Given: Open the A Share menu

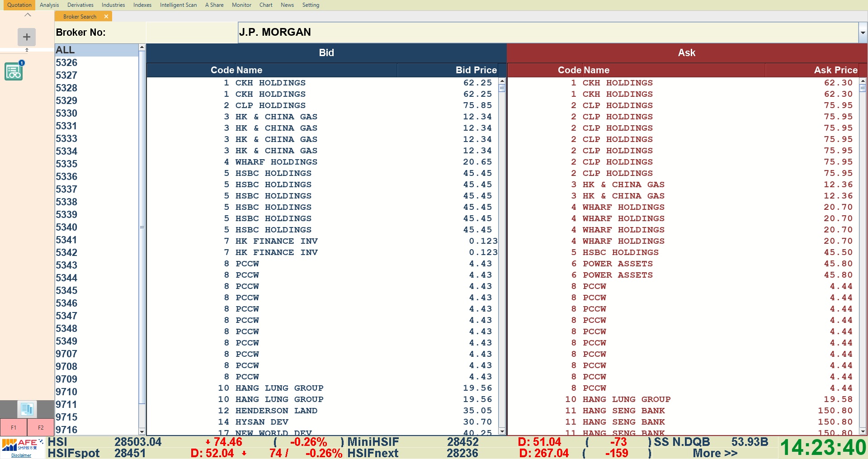Looking at the screenshot, I should coord(214,5).
